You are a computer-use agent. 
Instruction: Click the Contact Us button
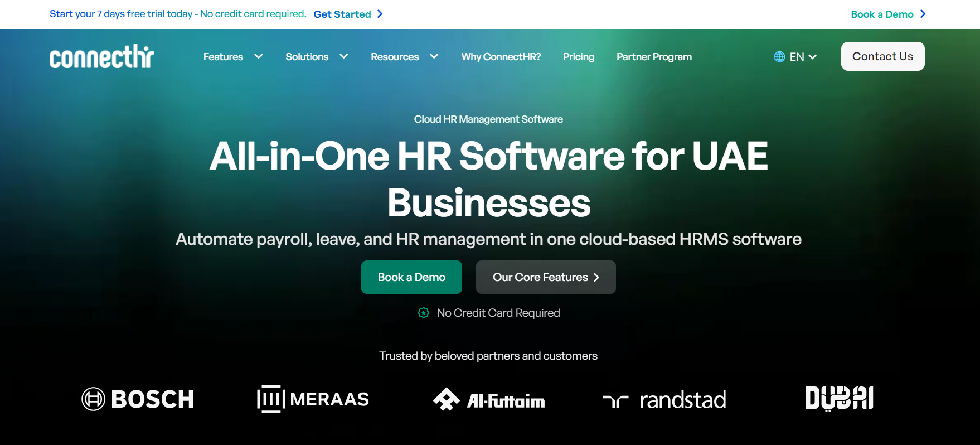[882, 56]
